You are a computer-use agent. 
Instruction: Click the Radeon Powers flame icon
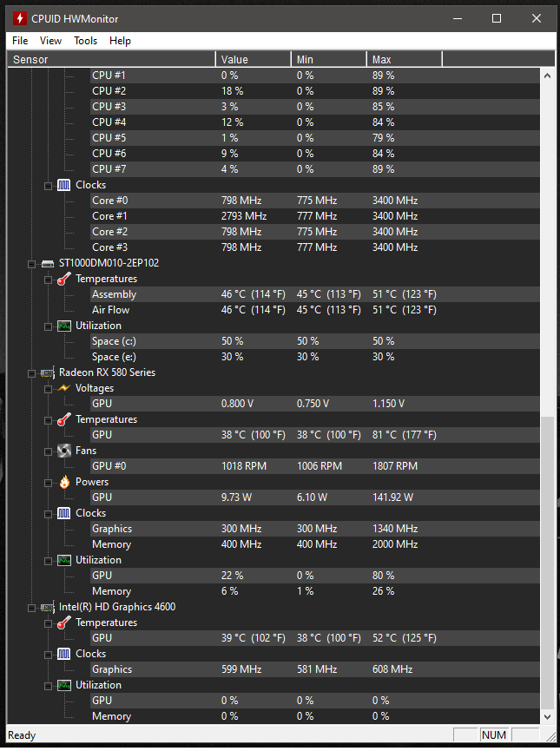(x=64, y=482)
